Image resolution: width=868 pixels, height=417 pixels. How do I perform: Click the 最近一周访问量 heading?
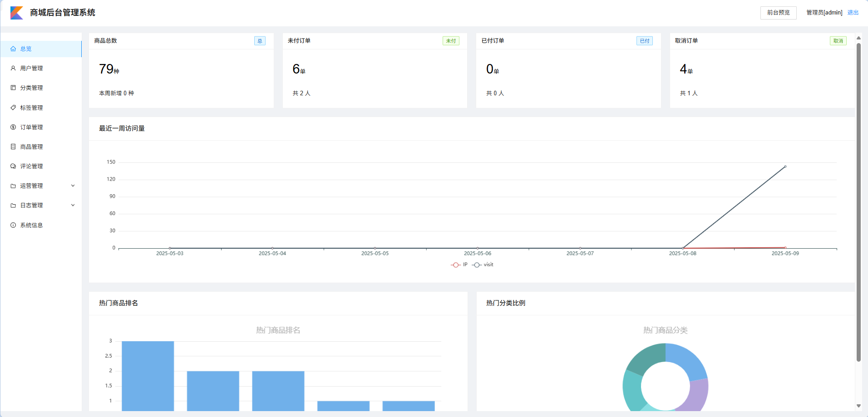click(122, 128)
